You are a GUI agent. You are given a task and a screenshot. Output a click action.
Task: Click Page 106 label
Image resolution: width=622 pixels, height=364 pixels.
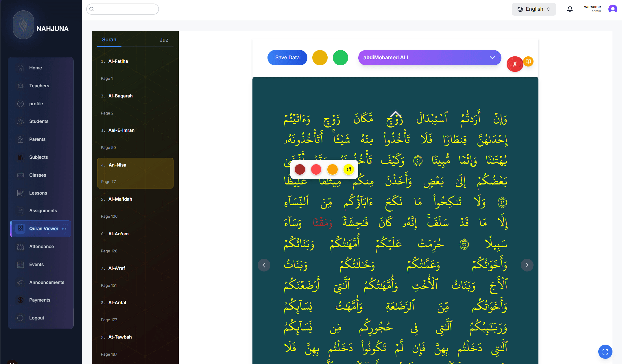pos(109,216)
